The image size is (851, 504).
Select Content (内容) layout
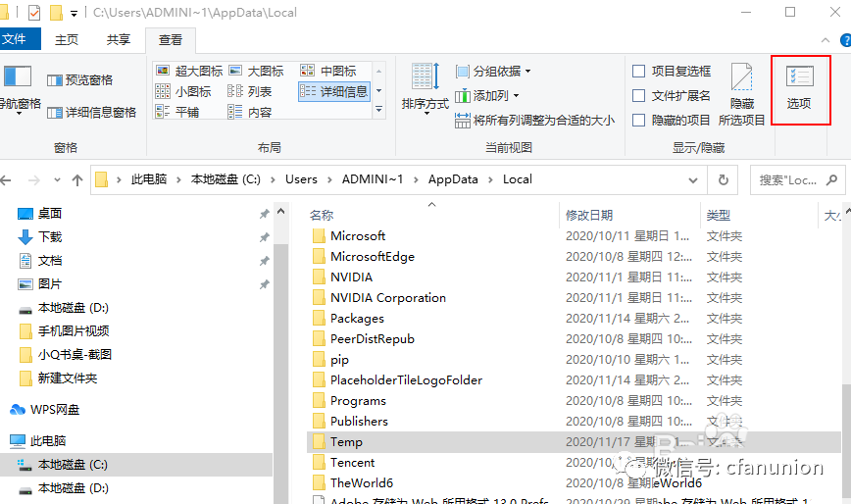(x=250, y=113)
